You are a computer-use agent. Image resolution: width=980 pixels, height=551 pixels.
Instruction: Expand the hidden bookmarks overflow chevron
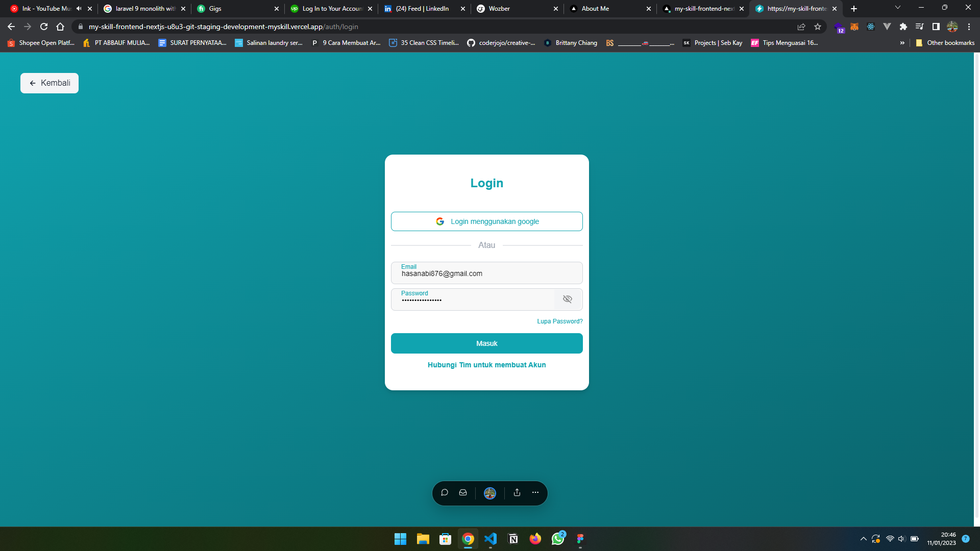pyautogui.click(x=902, y=43)
